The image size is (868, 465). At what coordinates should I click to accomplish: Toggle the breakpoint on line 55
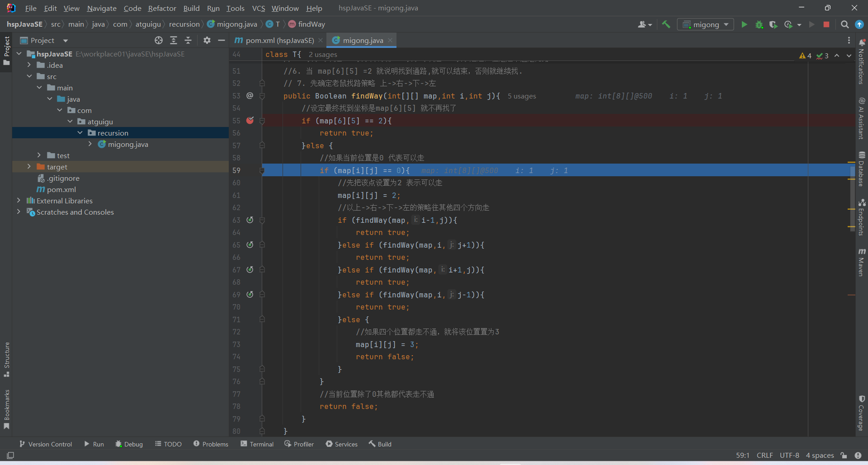250,121
